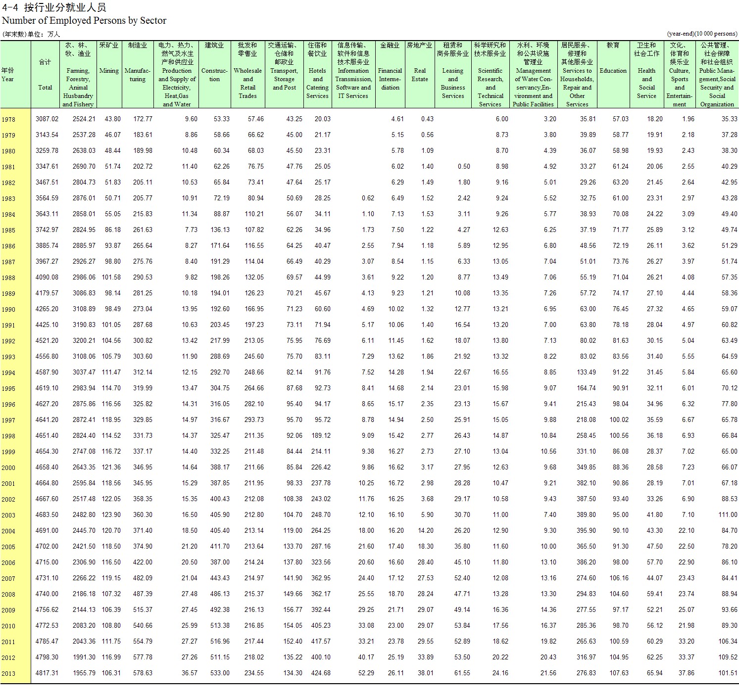Select the Manufacturing column header
This screenshot has height=700, width=739.
tap(138, 75)
